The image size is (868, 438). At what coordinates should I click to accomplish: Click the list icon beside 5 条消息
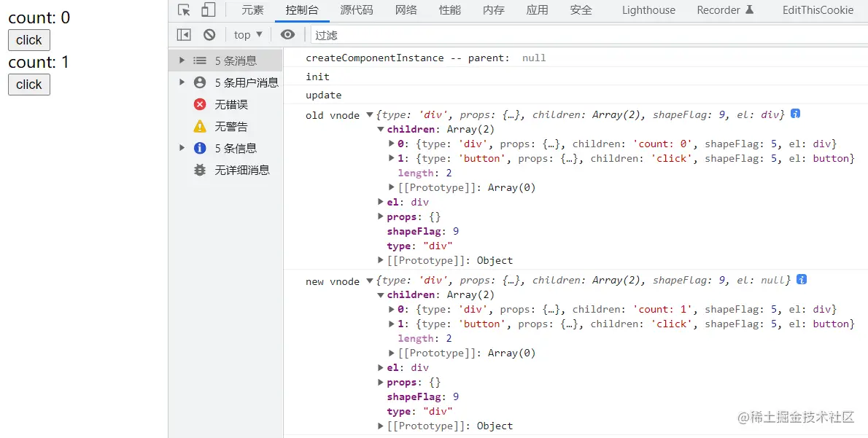coord(200,60)
